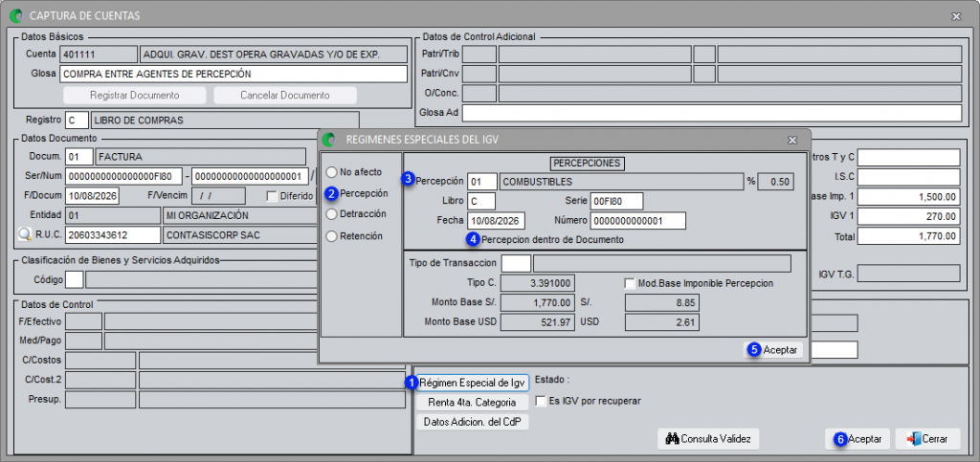Click the percentage value 0.50
The width and height of the screenshot is (980, 462).
776,182
